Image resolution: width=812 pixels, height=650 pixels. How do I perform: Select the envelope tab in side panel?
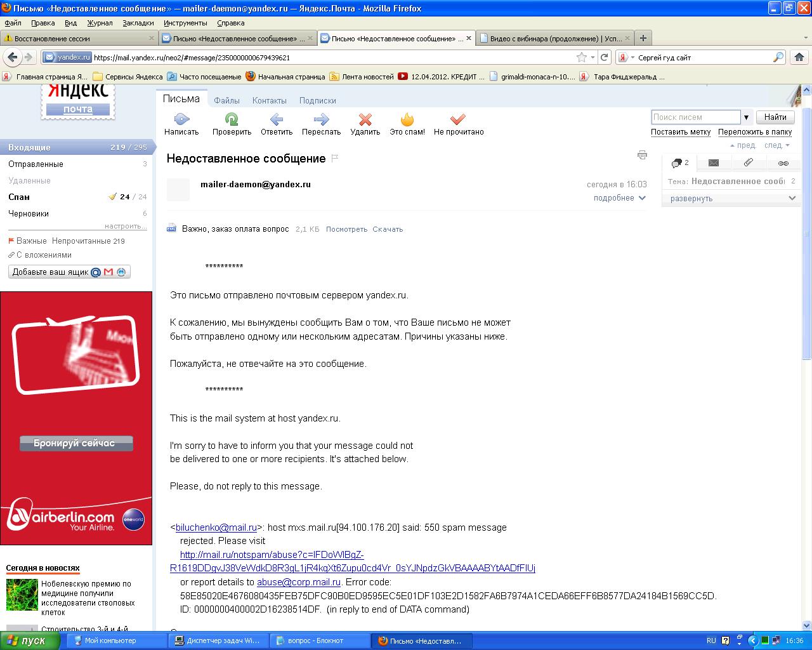[714, 163]
